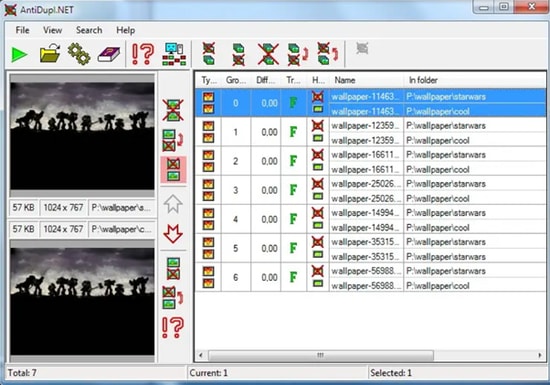Click the highlighted delete first image icon

[173, 170]
